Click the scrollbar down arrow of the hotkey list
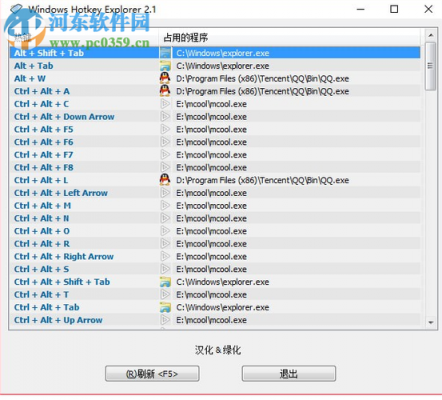The image size is (442, 400). [431, 322]
